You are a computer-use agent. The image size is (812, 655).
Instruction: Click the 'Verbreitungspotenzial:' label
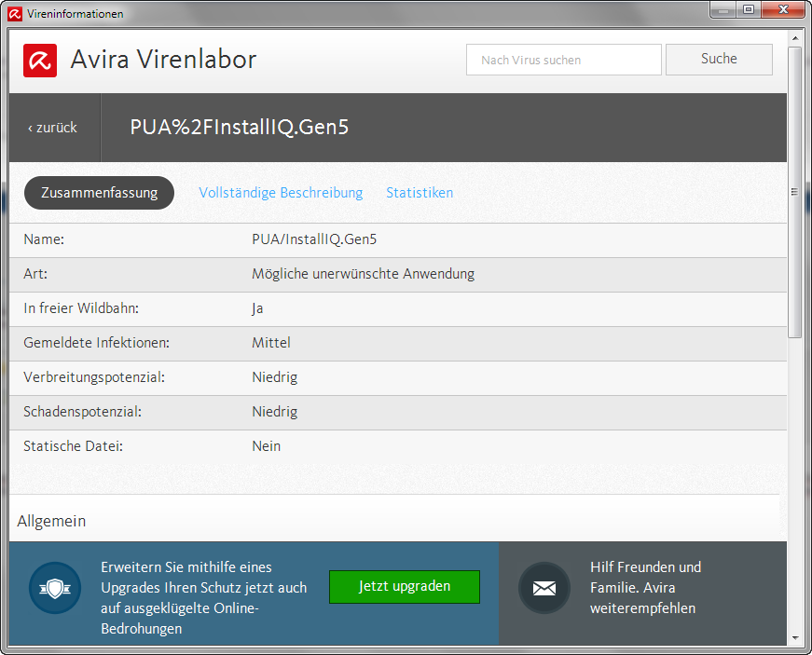[94, 377]
